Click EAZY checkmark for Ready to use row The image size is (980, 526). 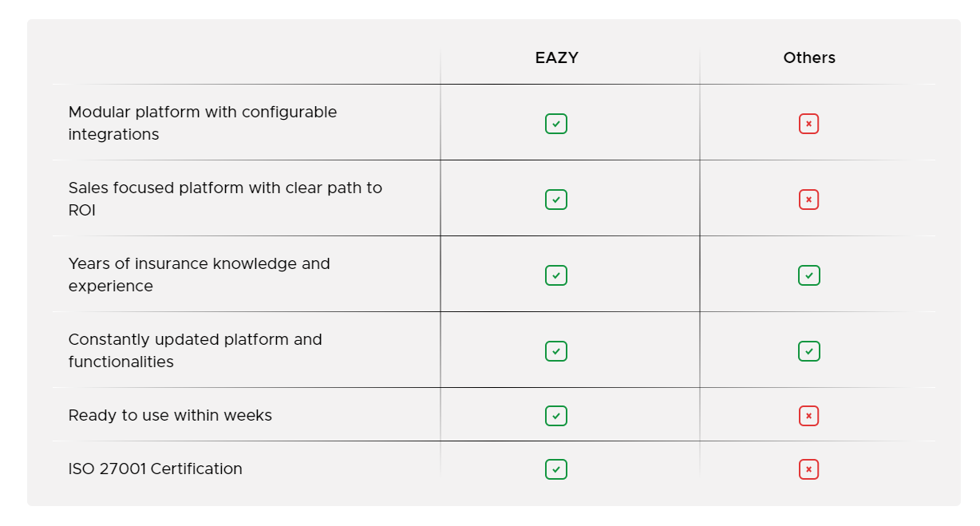tap(556, 416)
